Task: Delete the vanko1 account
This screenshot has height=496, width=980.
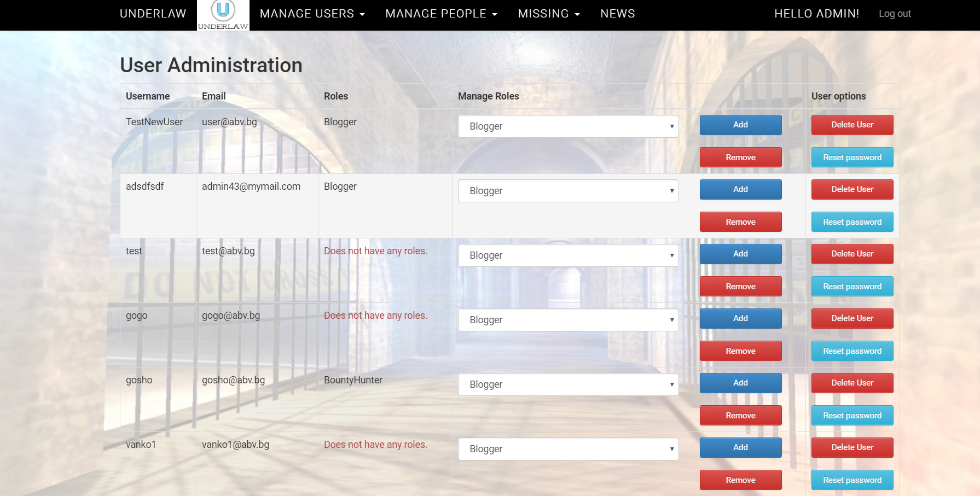Action: [852, 447]
